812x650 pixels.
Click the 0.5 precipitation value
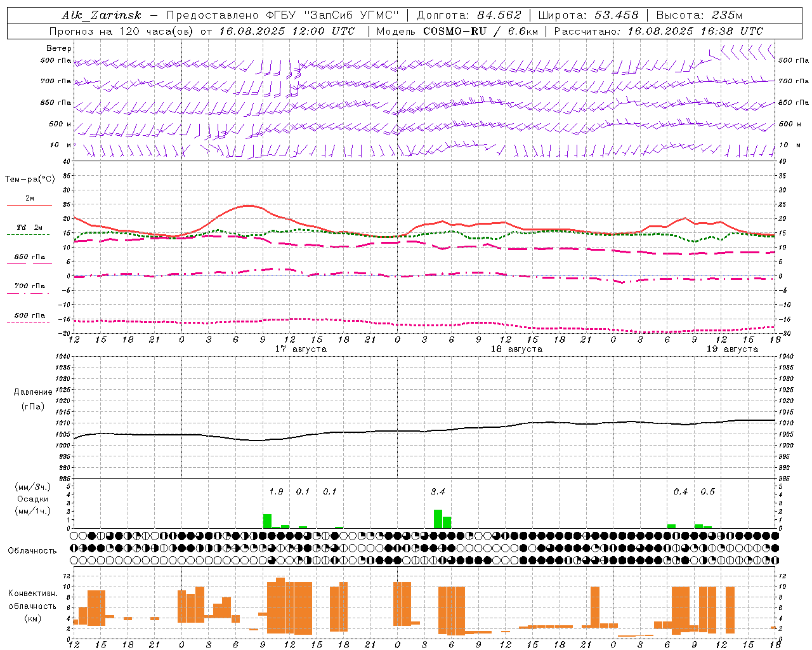707,491
